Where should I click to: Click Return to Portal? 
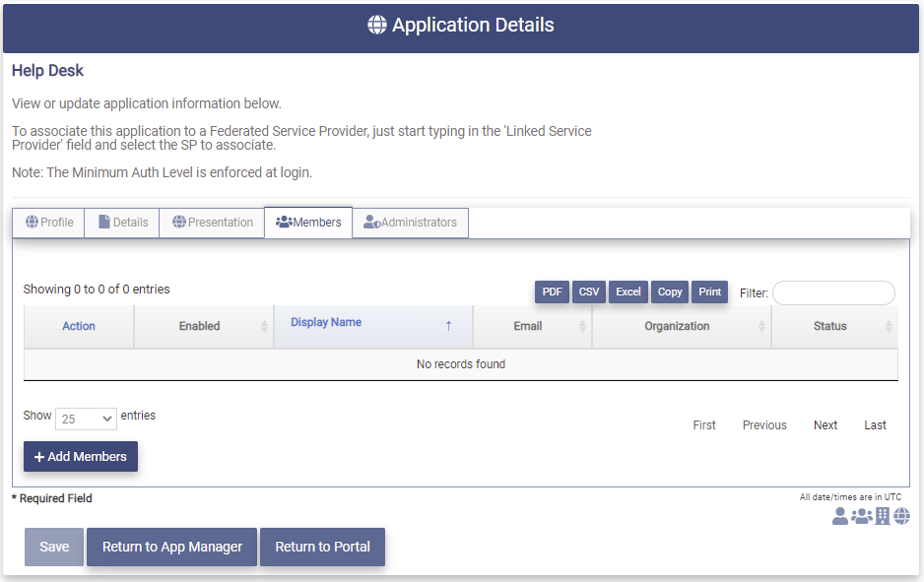tap(322, 547)
